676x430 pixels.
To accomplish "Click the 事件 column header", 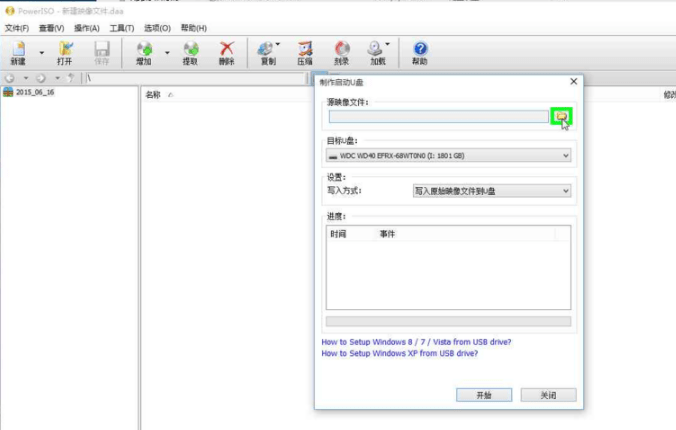I will (x=387, y=234).
